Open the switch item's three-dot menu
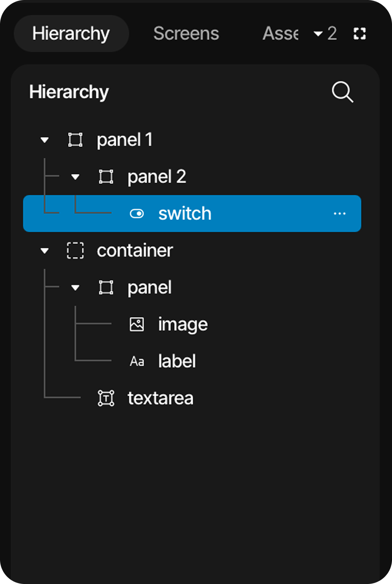 340,214
